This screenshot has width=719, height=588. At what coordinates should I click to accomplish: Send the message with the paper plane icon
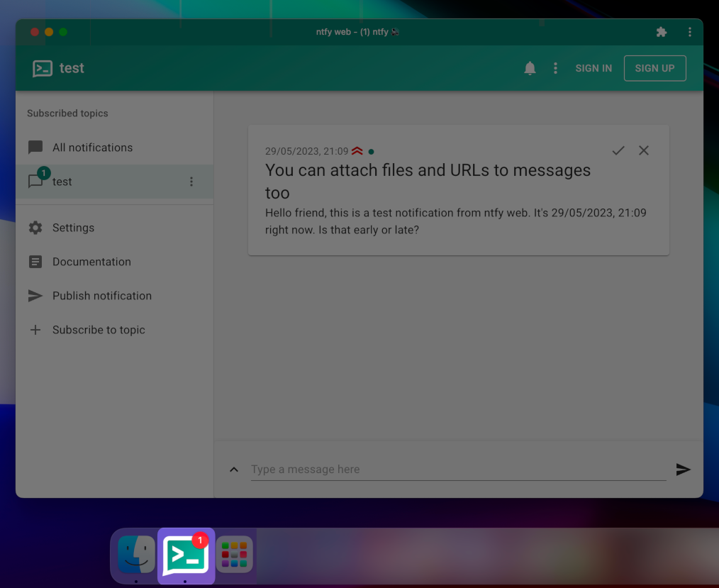pyautogui.click(x=683, y=470)
